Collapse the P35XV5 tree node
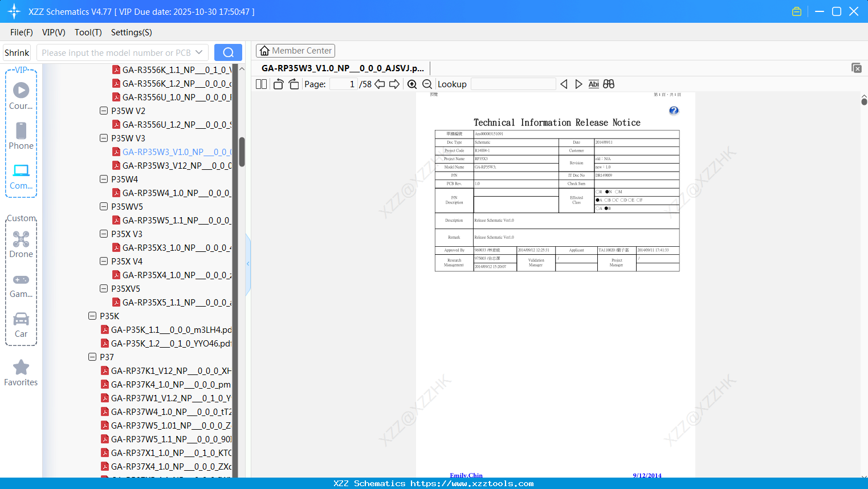The width and height of the screenshot is (868, 489). coord(104,288)
